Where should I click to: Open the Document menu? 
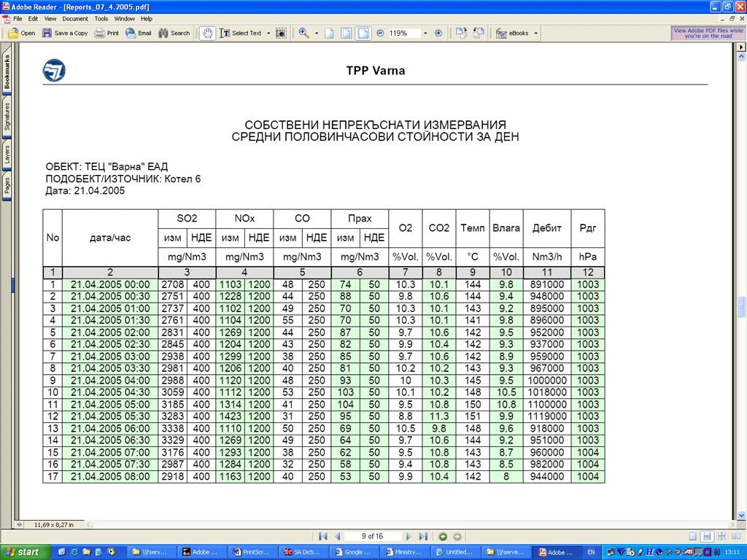point(74,18)
